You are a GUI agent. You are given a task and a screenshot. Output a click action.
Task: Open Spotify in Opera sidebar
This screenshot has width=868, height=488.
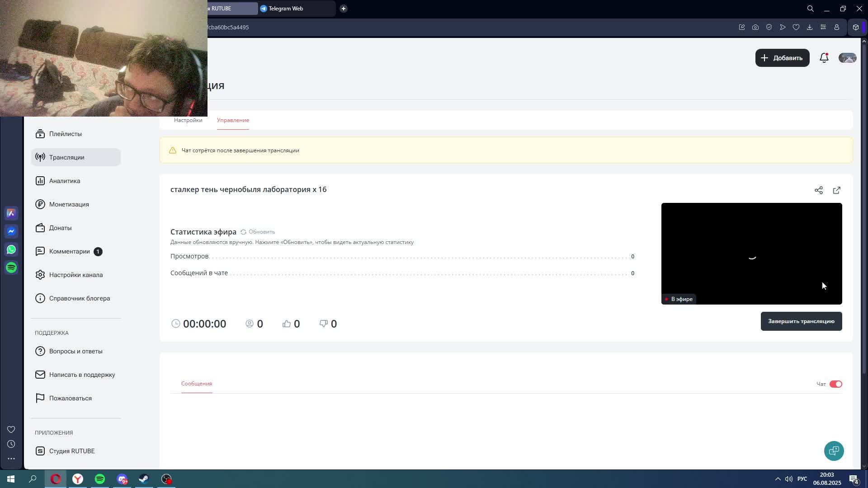pyautogui.click(x=11, y=267)
